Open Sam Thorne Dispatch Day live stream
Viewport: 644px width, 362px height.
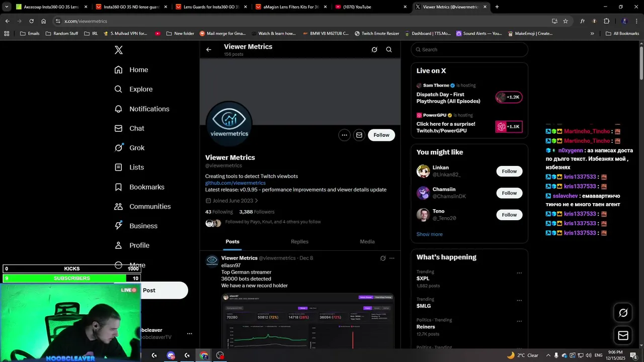coord(469,94)
